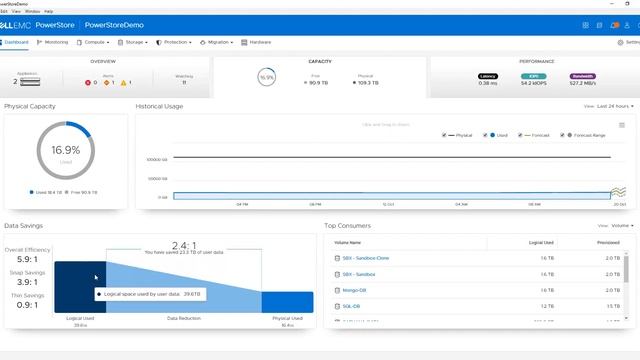
Task: Click the purple Bandwidth badge
Action: pos(582,76)
